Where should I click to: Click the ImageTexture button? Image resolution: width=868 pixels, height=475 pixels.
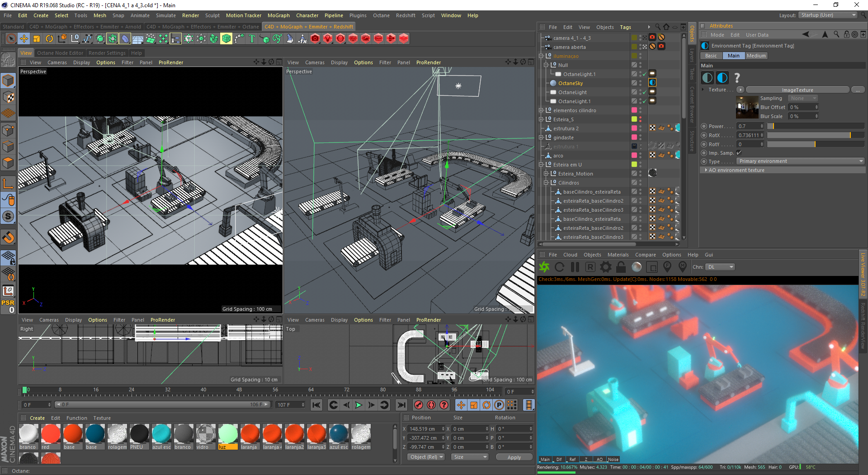pos(797,90)
